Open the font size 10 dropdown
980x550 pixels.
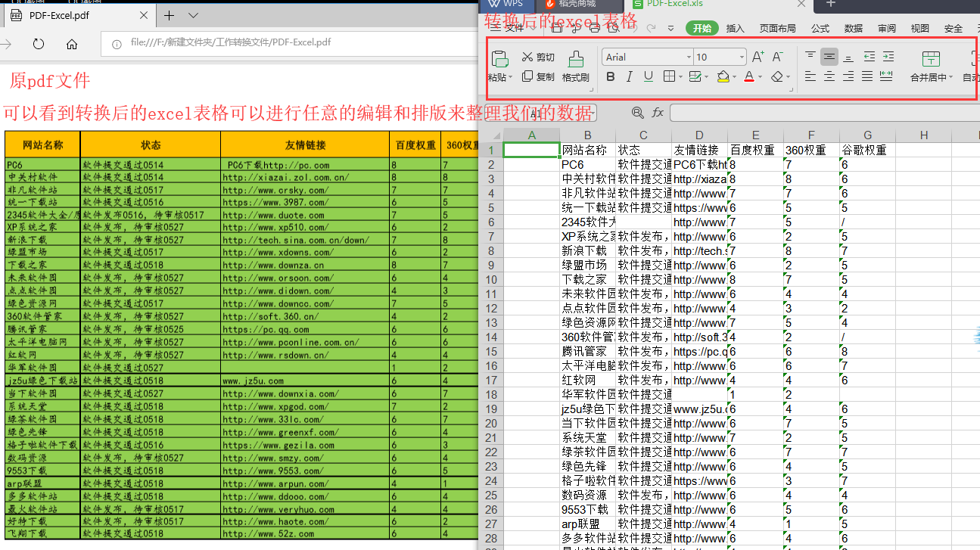coord(742,57)
